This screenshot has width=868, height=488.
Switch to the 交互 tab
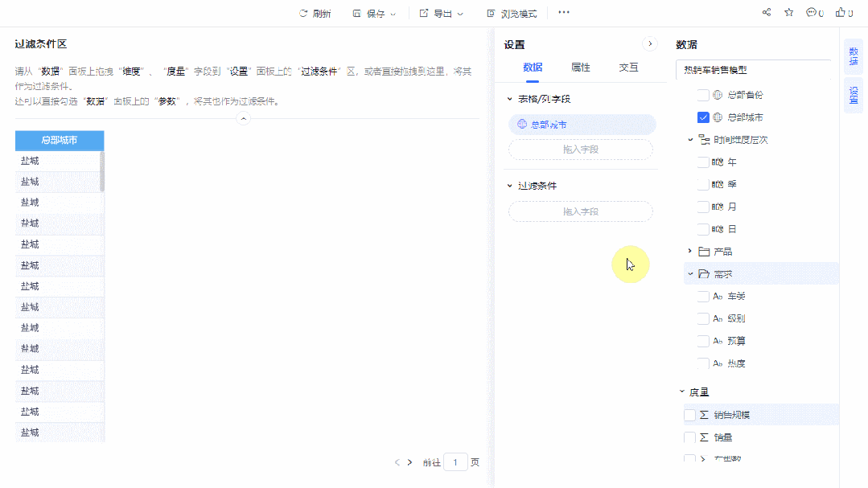(628, 68)
